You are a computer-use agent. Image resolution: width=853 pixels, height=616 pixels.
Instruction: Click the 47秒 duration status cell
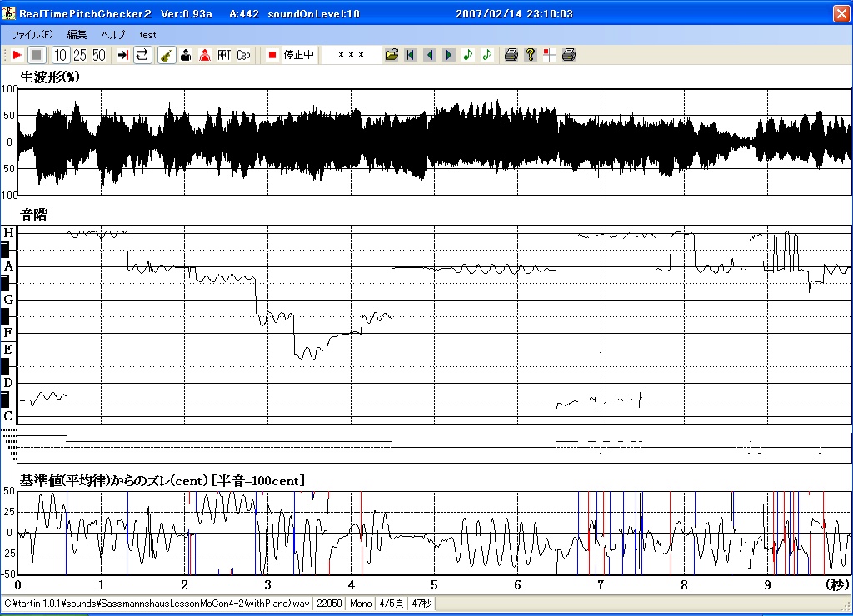(x=422, y=604)
